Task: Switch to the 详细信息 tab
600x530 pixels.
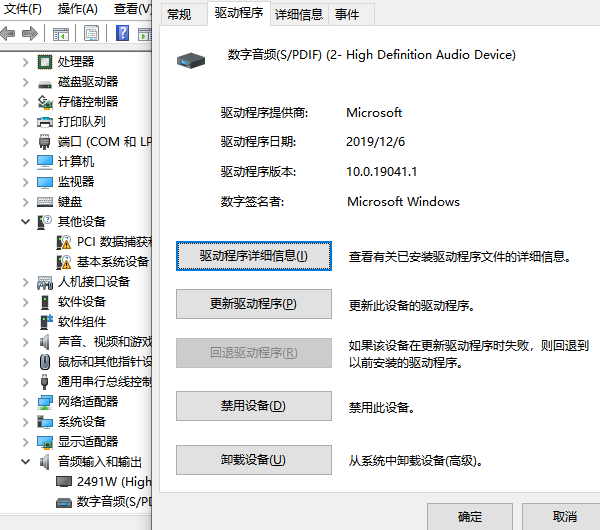Action: point(299,15)
